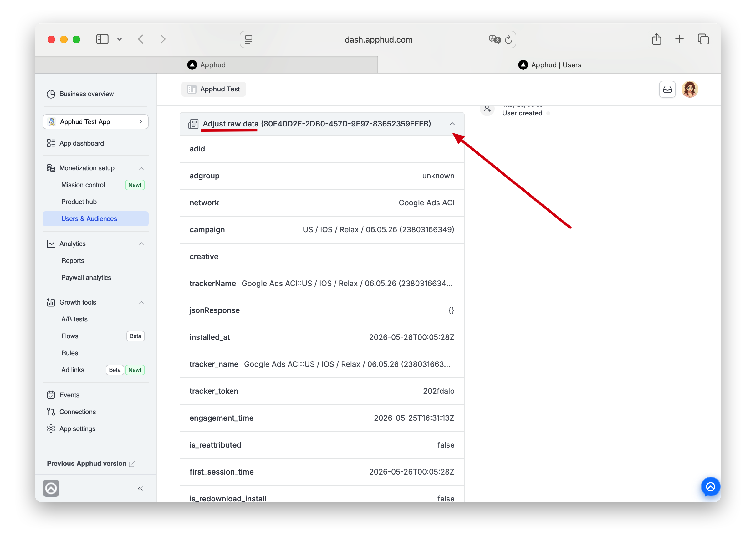Open the user avatar profile menu

click(690, 89)
